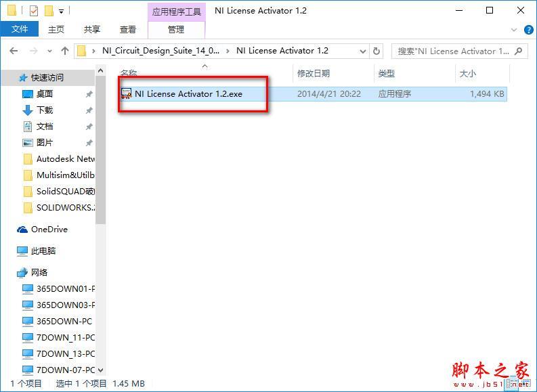Click the refresh button in address bar

pos(377,51)
